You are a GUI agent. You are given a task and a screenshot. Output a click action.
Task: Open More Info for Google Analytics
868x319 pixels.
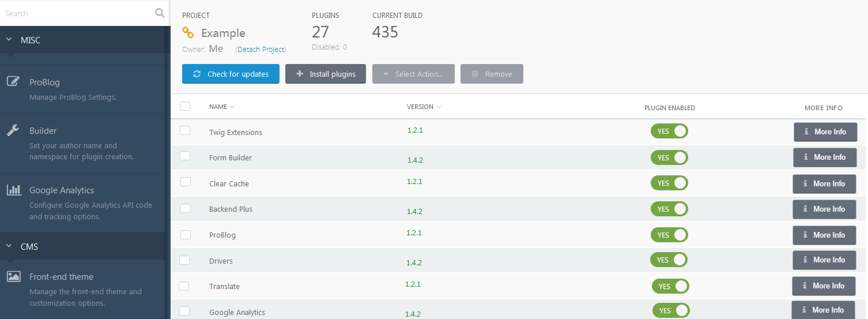click(x=823, y=310)
